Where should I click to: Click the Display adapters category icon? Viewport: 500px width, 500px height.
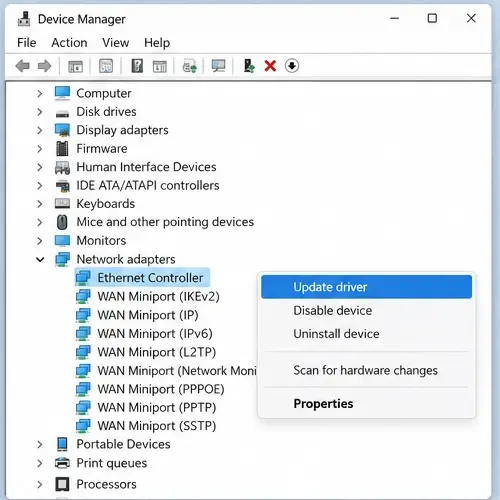pos(62,130)
